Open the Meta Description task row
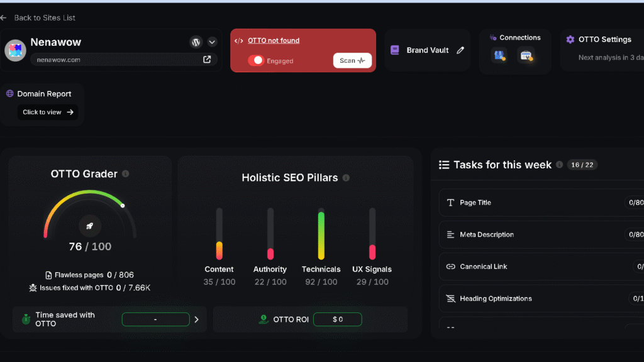 (541, 234)
